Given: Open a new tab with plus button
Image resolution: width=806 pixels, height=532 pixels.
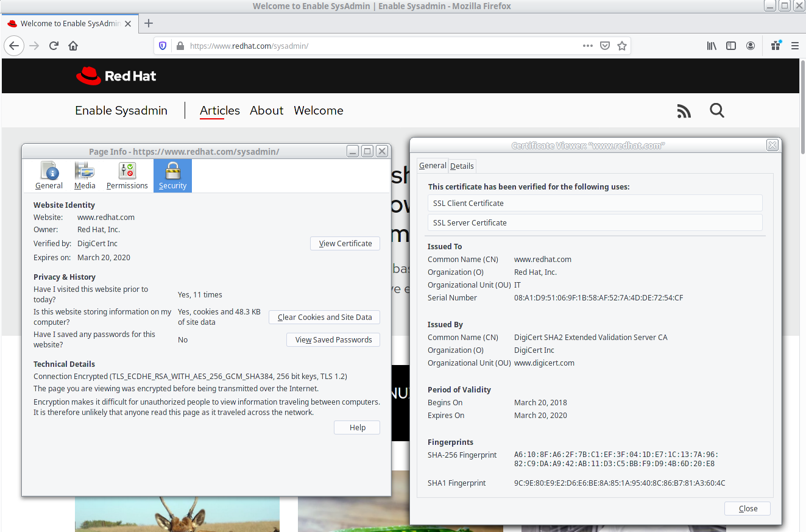Looking at the screenshot, I should (x=148, y=23).
